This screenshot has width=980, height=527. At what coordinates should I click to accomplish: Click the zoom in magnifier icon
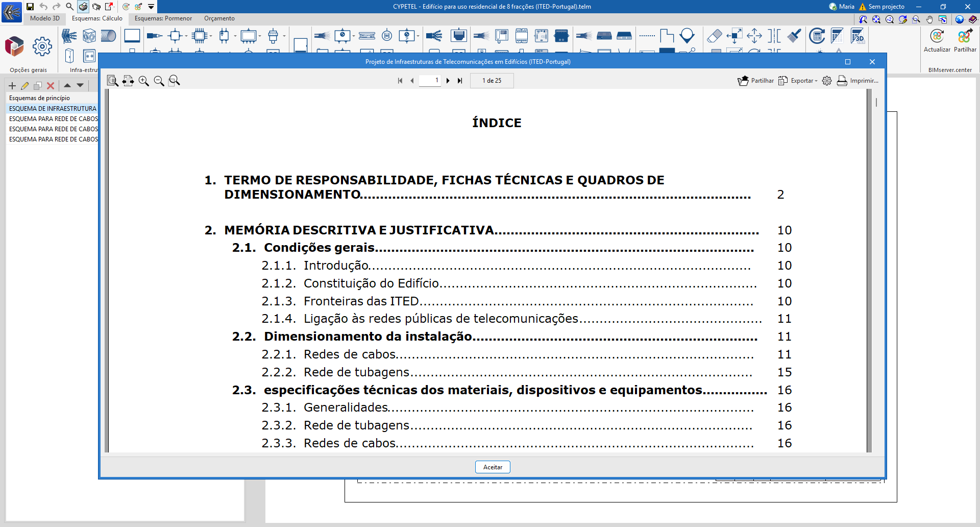143,81
